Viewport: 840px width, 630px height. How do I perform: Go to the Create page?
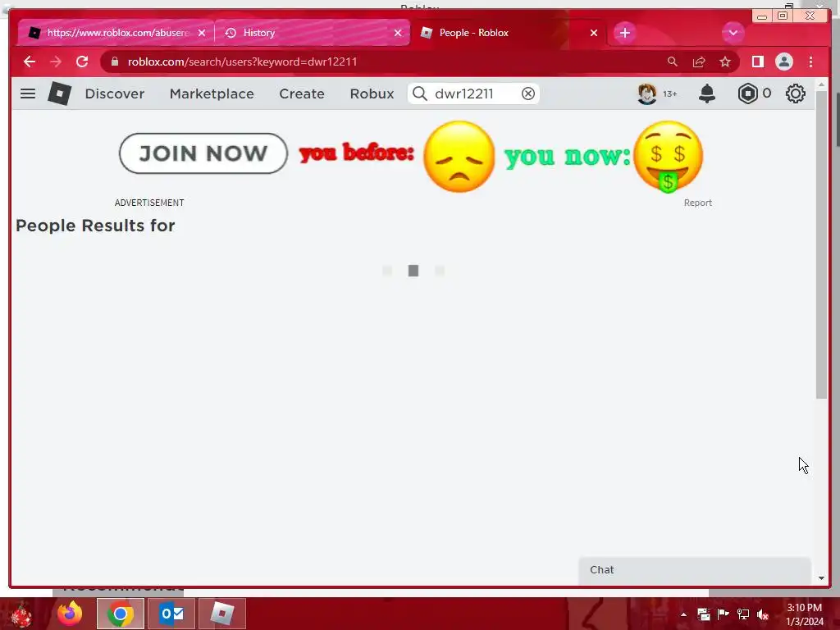tap(302, 94)
